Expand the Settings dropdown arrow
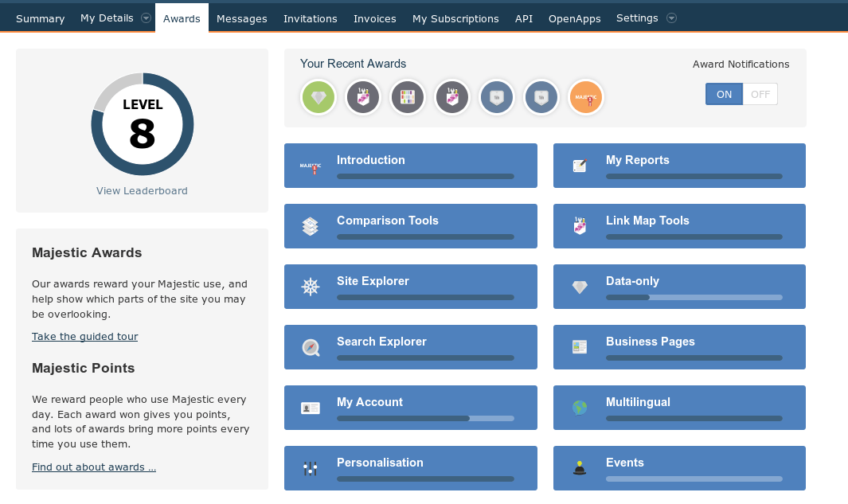848x504 pixels. 672,18
